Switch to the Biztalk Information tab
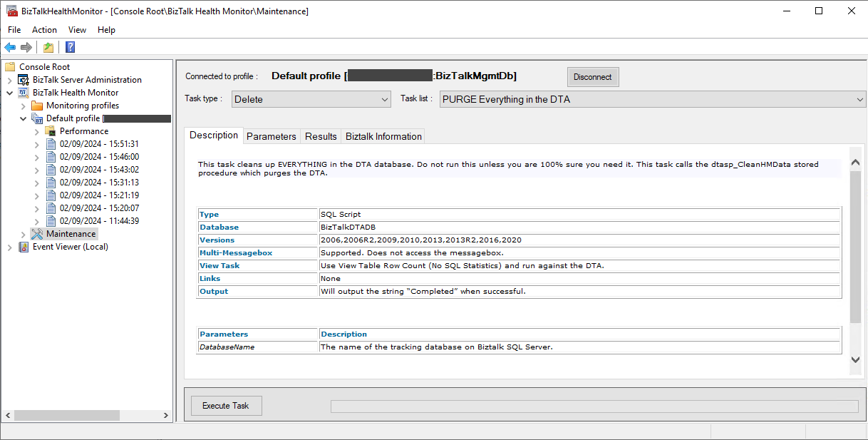The width and height of the screenshot is (868, 440). pyautogui.click(x=383, y=136)
